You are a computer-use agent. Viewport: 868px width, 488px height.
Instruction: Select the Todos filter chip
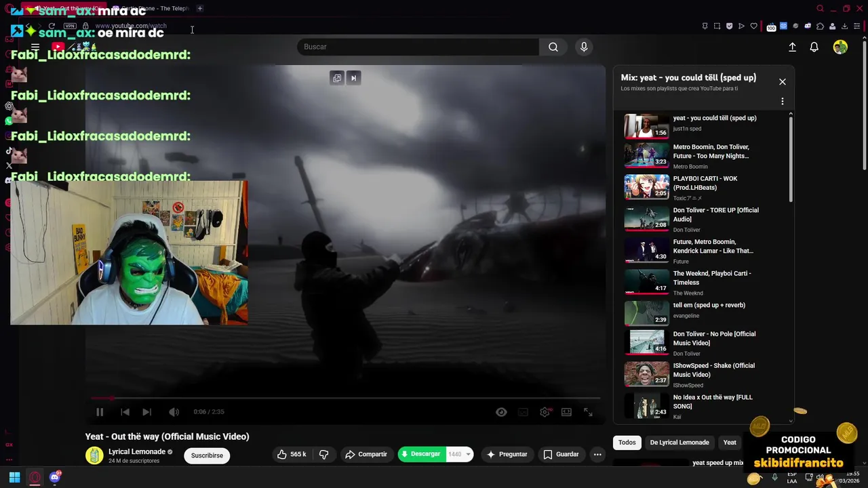(627, 443)
